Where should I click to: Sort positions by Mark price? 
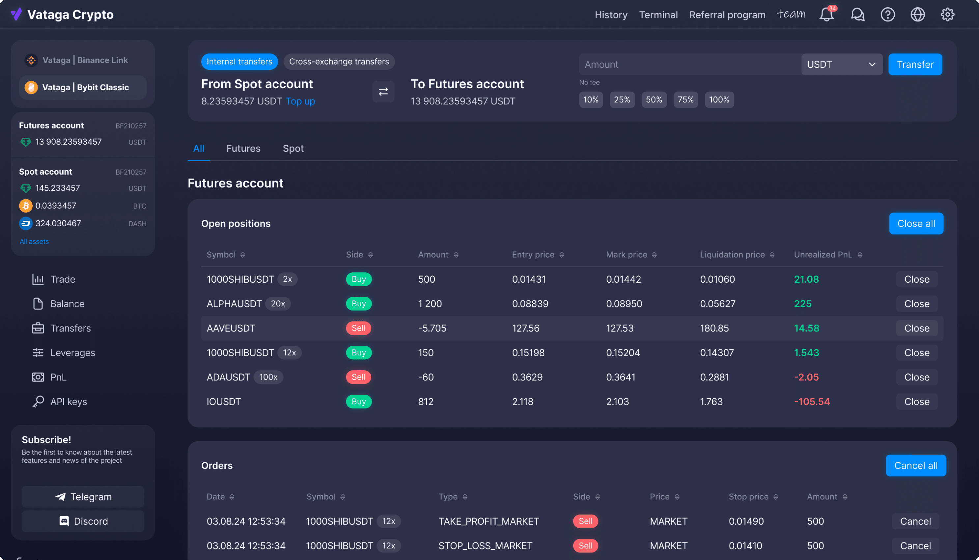pyautogui.click(x=655, y=255)
